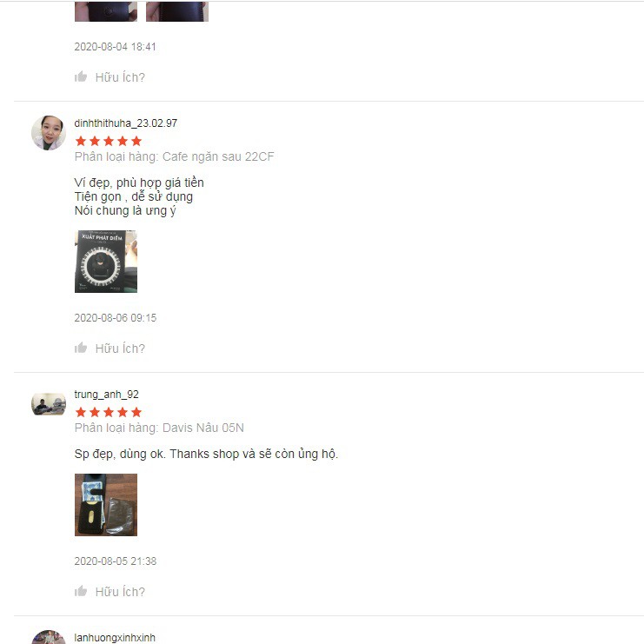
Task: Open dinhthithuha_23.02.97 profile avatar
Action: [49, 133]
